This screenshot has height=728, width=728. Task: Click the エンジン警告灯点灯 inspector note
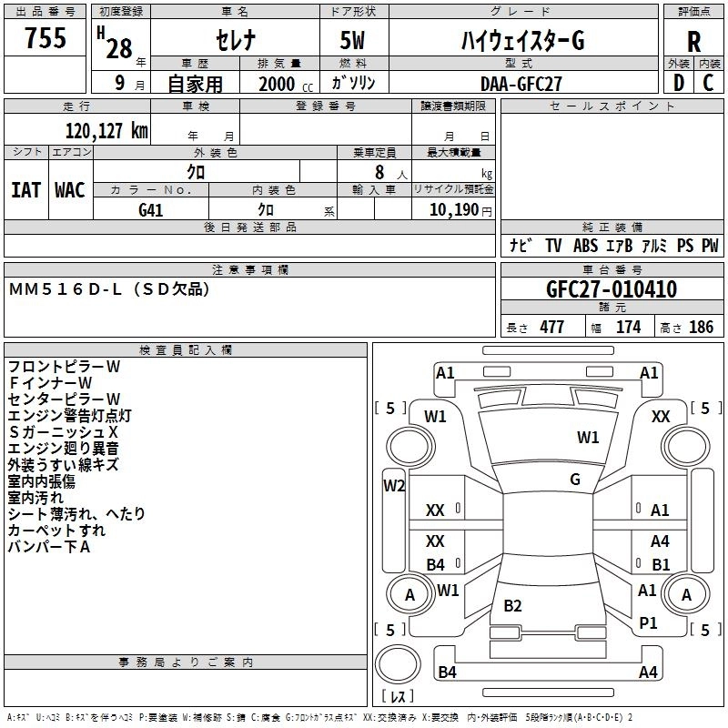pyautogui.click(x=70, y=415)
